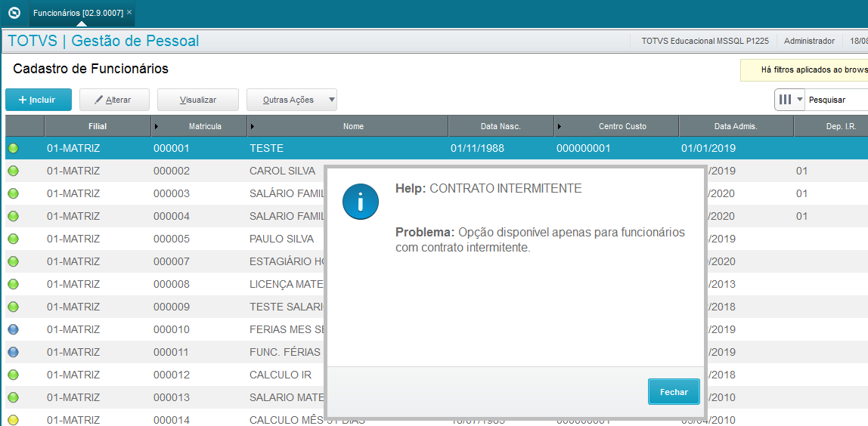
Task: Click the Matricula column header
Action: point(200,126)
